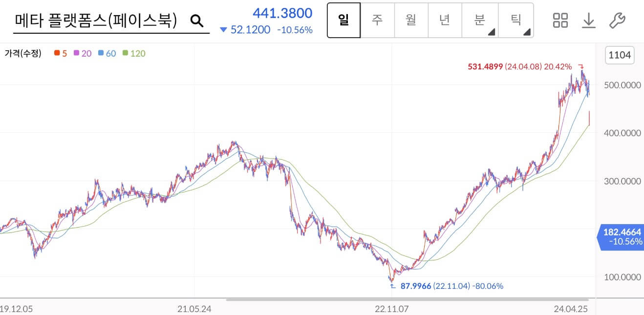Viewport: 644px width, 315px height.
Task: Toggle the 20-day moving average legend
Action: (83, 53)
